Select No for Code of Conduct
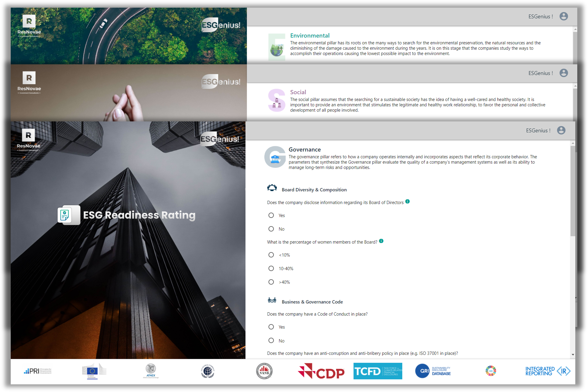 [x=271, y=340]
